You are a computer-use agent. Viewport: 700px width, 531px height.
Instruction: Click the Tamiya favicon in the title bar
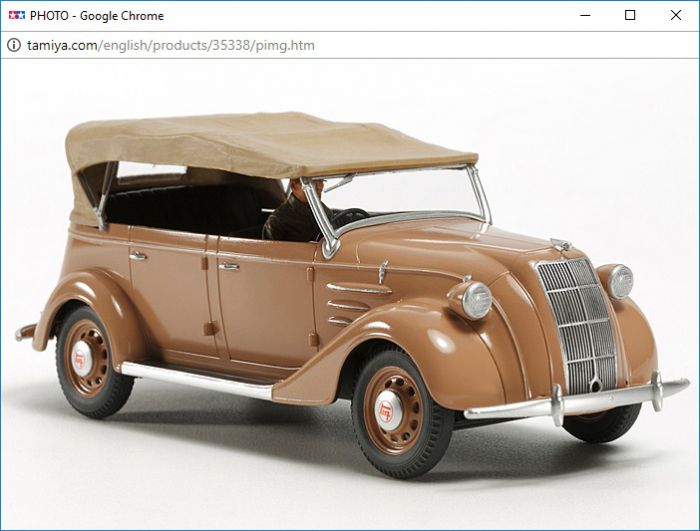coord(16,16)
